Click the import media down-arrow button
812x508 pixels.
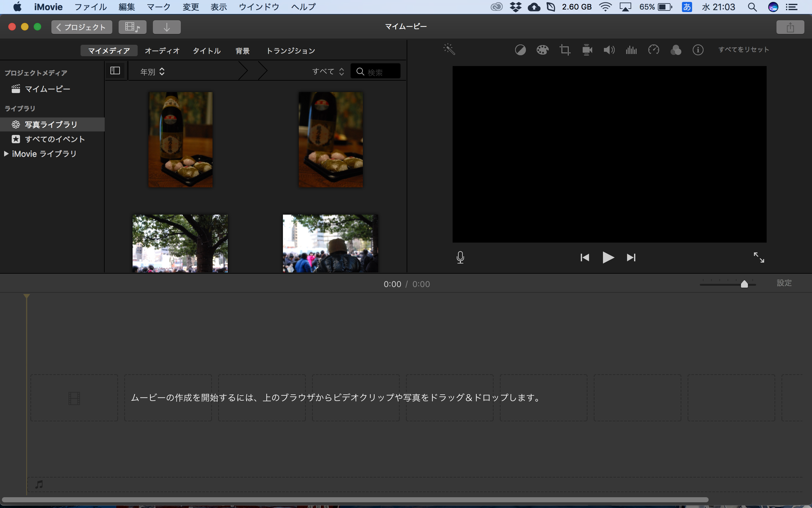click(x=167, y=27)
